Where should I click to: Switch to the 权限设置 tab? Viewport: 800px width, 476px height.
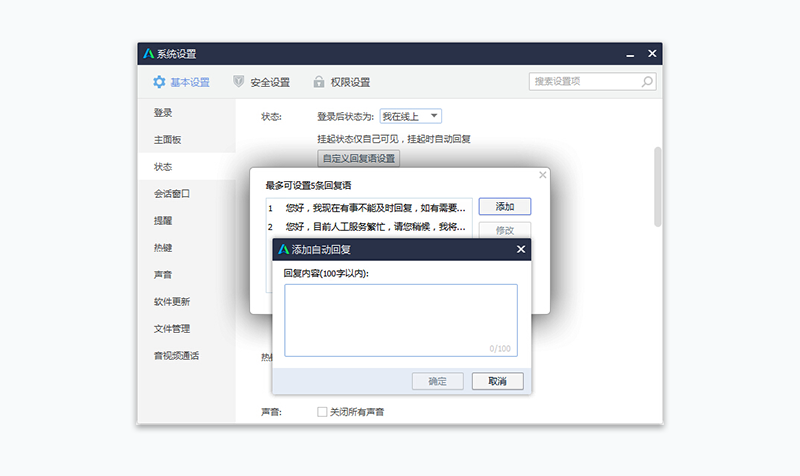[x=341, y=82]
